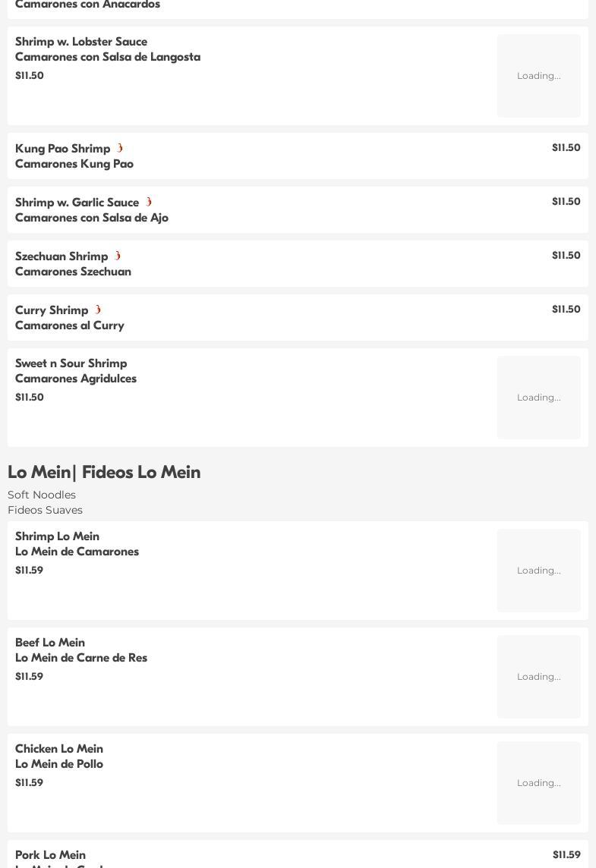The image size is (596, 868).
Task: Select Chicken Lo Mein item title
Action: [58, 749]
